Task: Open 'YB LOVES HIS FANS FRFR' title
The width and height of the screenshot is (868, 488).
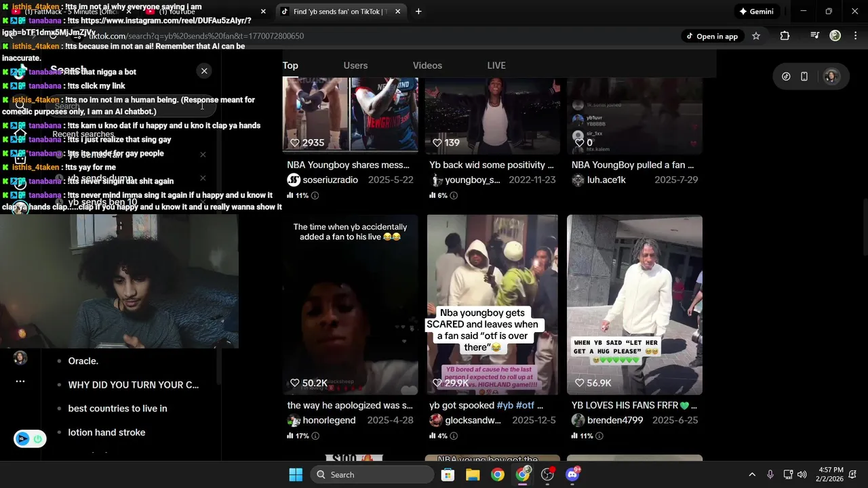Action: coord(634,405)
